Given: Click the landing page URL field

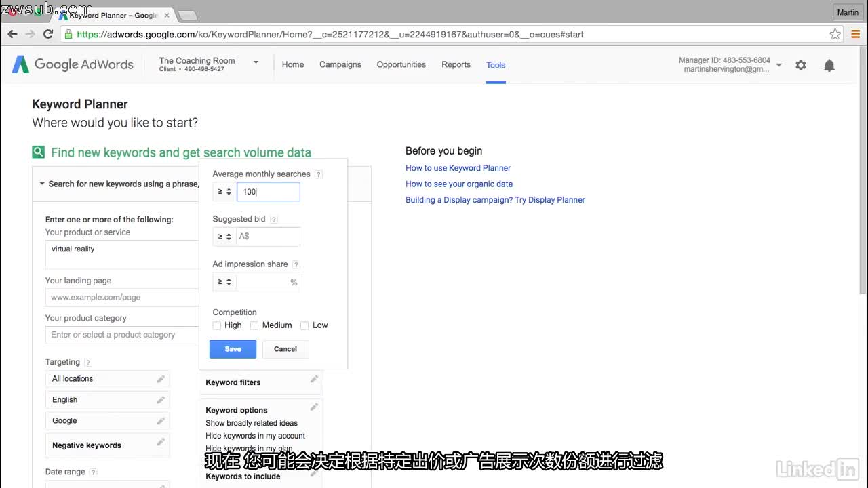Looking at the screenshot, I should (122, 298).
